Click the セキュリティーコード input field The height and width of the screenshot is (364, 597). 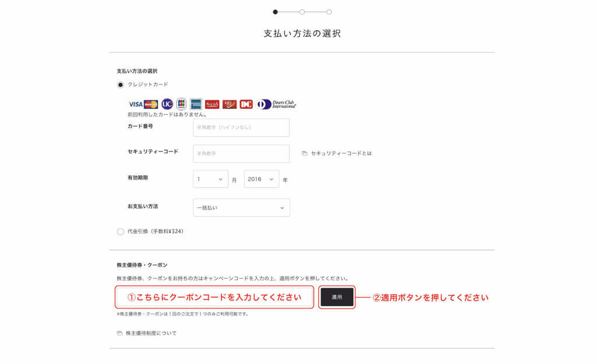tap(241, 154)
